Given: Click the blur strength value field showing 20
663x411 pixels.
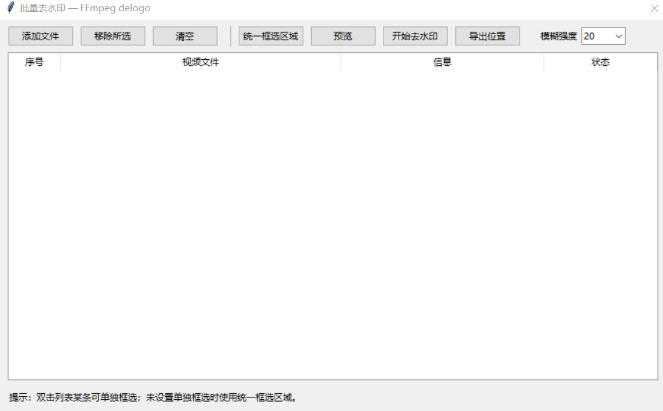Looking at the screenshot, I should [x=595, y=36].
